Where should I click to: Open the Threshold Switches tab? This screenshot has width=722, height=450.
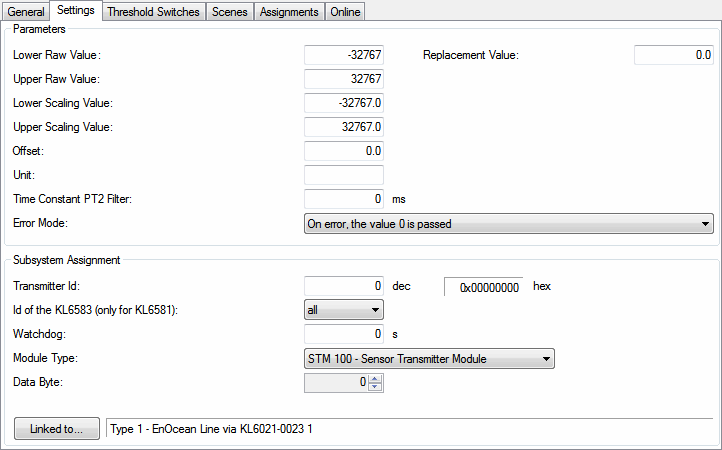[153, 12]
